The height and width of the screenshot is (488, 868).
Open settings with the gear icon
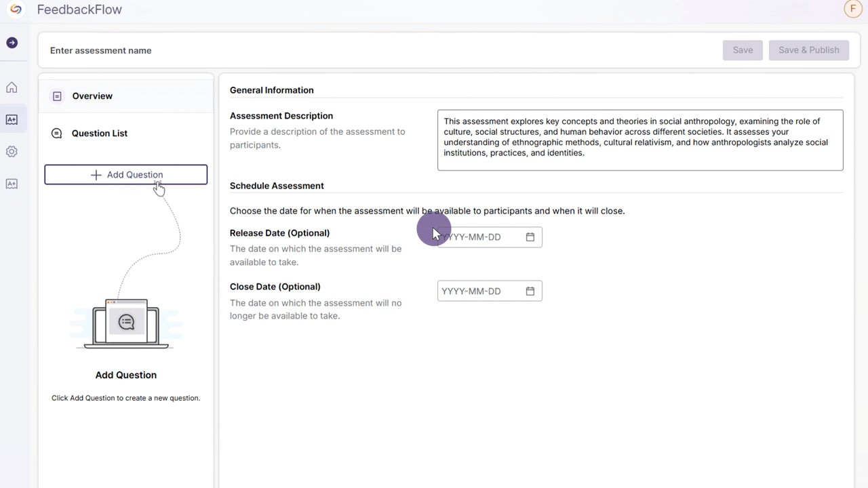12,152
